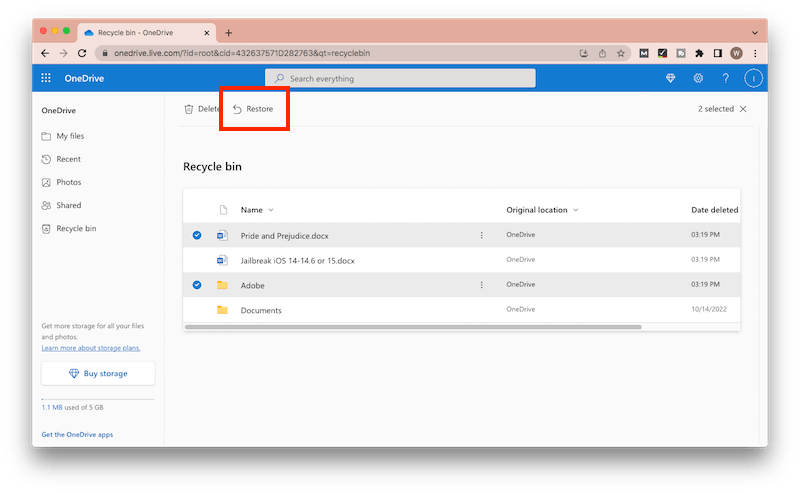800x493 pixels.
Task: Open the account profile circle
Action: pos(753,78)
